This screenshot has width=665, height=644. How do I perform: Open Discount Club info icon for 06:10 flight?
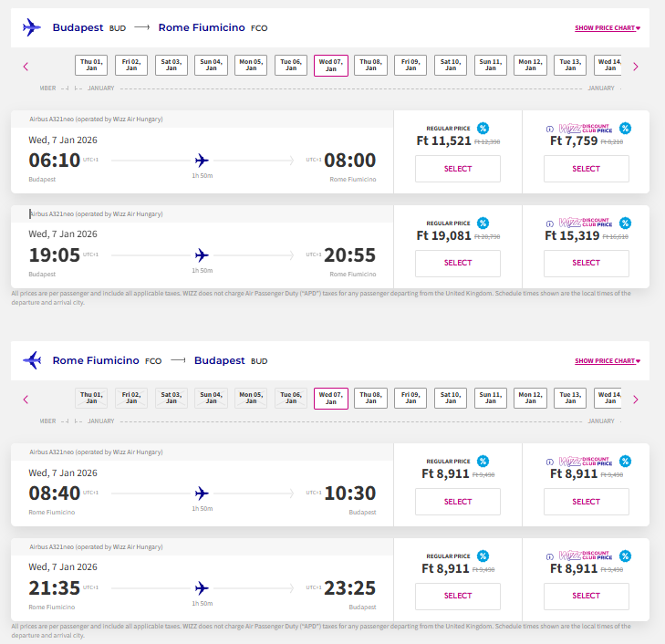[x=549, y=129]
